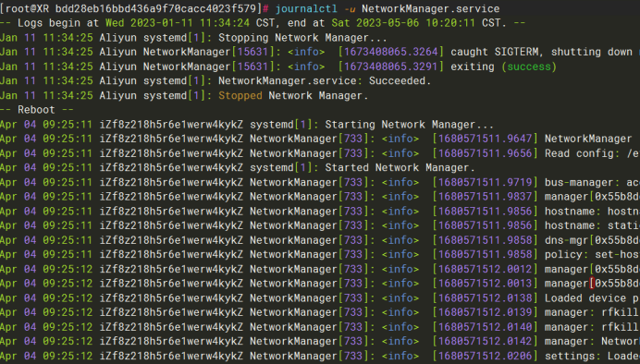Click timestamp '[1680571512.0142]'
The height and width of the screenshot is (364, 640).
[485, 341]
